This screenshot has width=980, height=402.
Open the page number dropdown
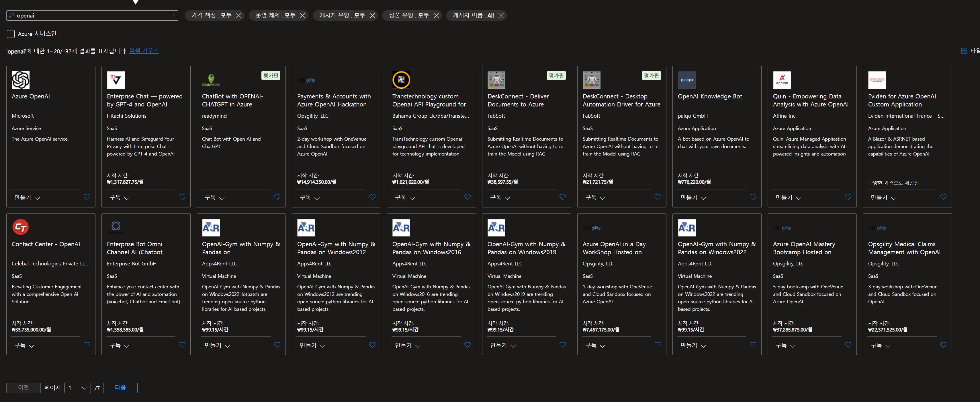point(78,388)
